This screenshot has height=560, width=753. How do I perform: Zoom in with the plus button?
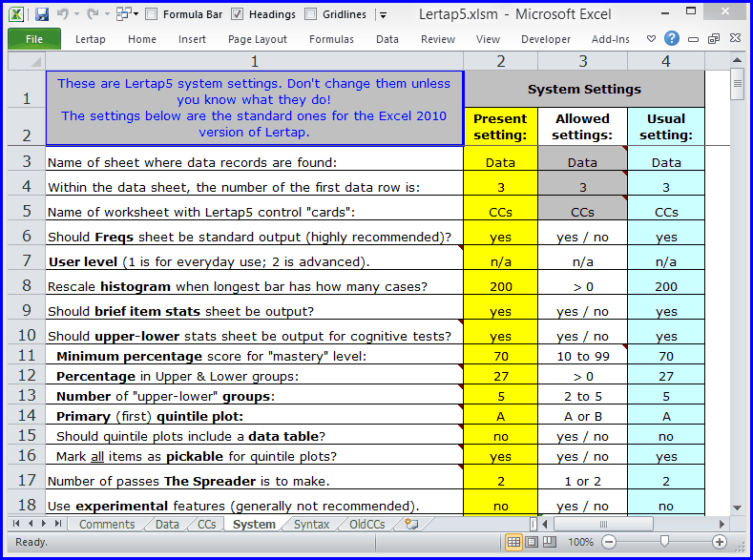pos(720,542)
